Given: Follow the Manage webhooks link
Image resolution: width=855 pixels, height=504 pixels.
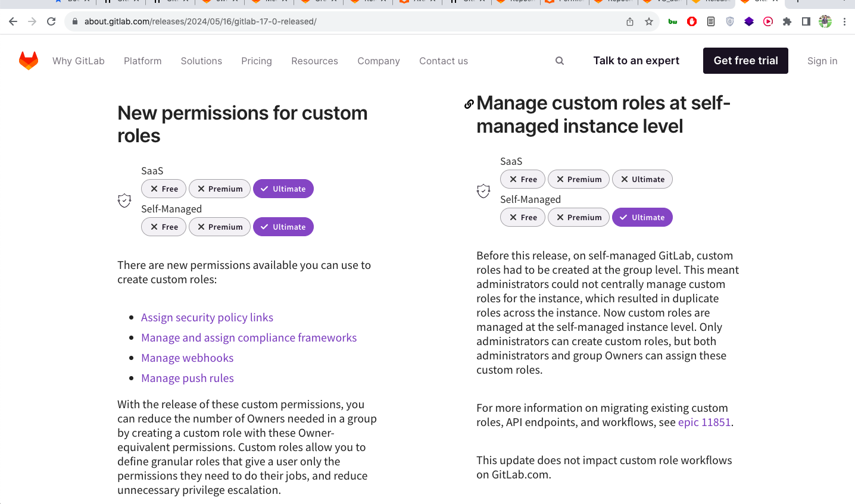Looking at the screenshot, I should tap(187, 358).
